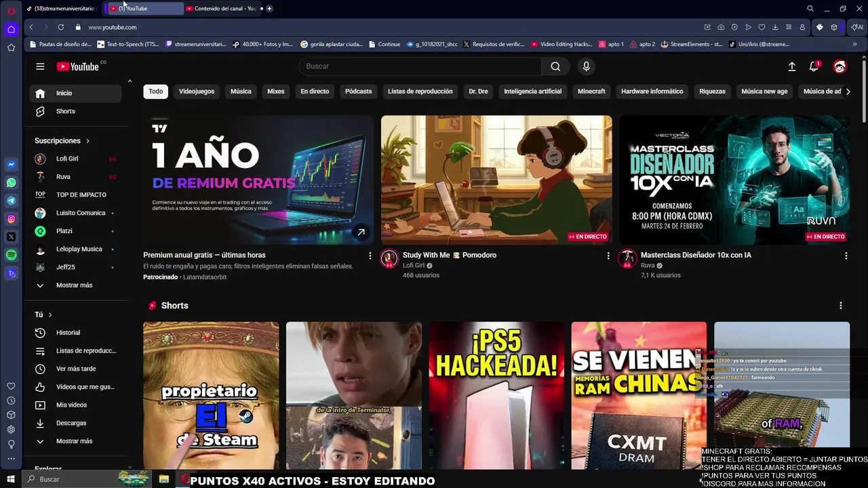The height and width of the screenshot is (488, 868).
Task: Open the Masterclass Diseñador 10X thumbnail
Action: click(x=734, y=180)
